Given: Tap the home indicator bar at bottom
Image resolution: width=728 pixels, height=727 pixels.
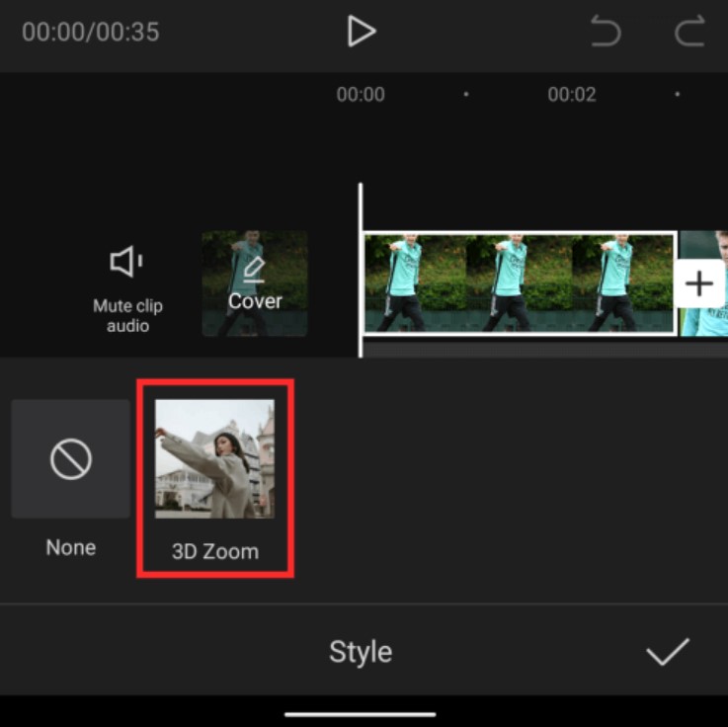Looking at the screenshot, I should point(361,714).
